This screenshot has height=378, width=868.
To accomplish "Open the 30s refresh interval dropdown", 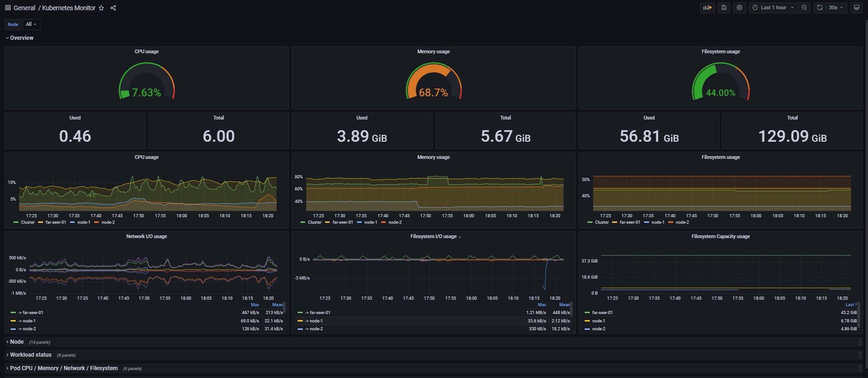I will (x=836, y=7).
